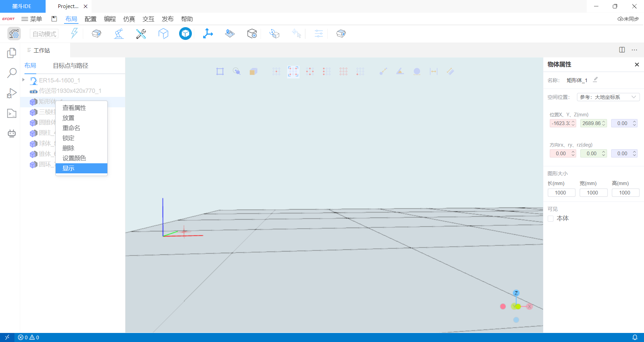Close the 物体属性 panel

tap(637, 64)
